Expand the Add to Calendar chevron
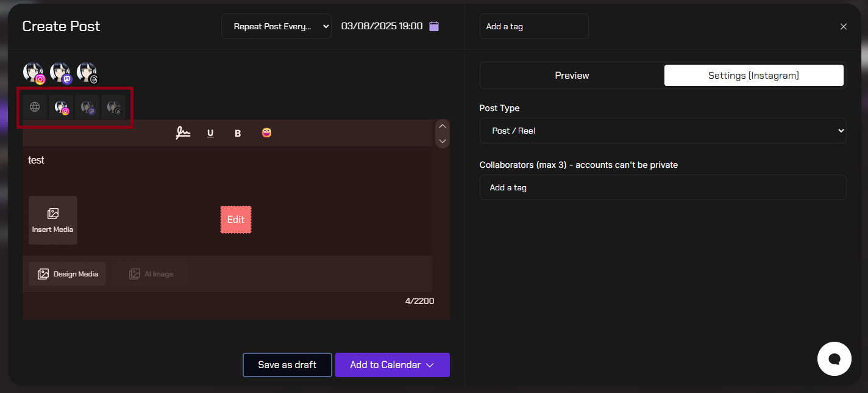 (430, 365)
